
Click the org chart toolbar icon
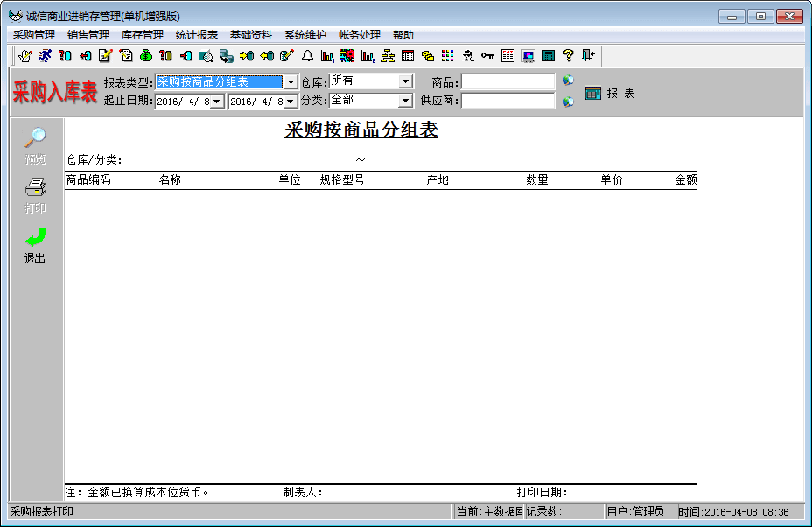(x=387, y=56)
